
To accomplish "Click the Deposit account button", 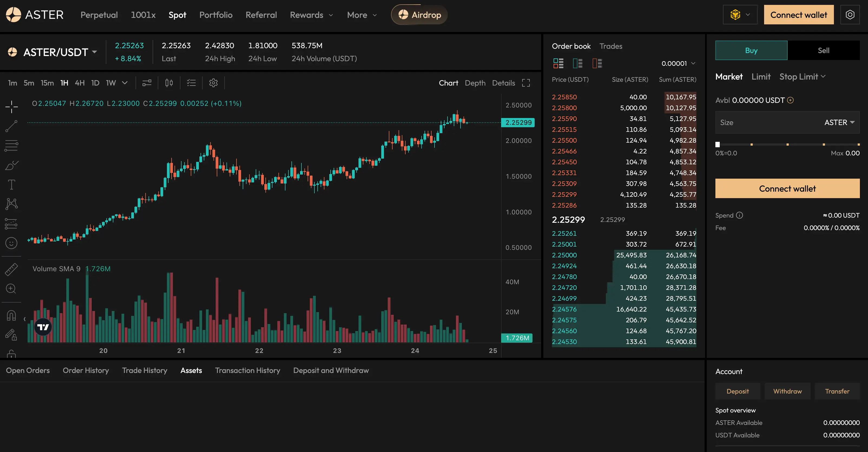I will pos(737,391).
